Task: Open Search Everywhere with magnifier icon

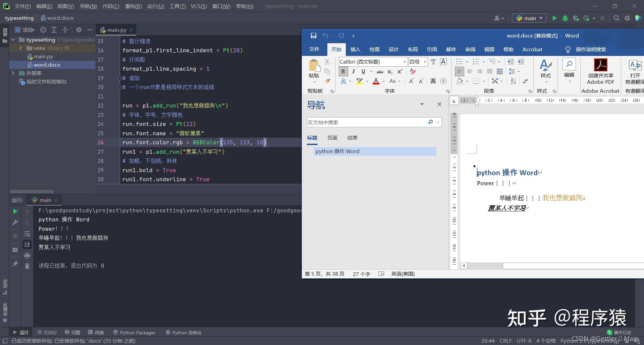Action: (x=616, y=18)
